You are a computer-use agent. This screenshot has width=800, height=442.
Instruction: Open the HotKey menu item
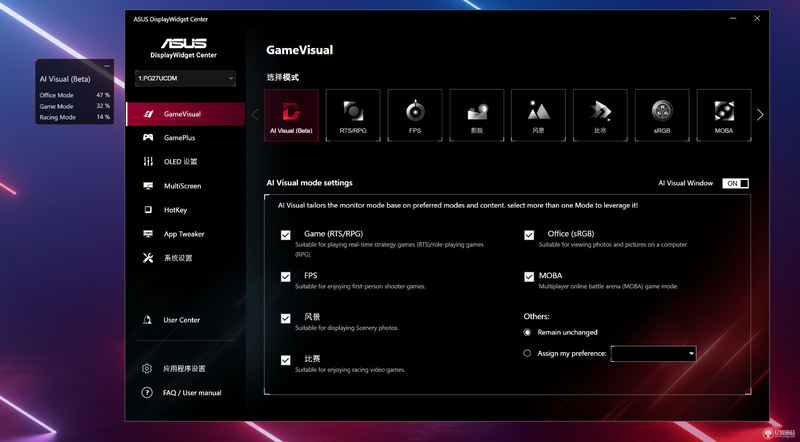point(186,210)
